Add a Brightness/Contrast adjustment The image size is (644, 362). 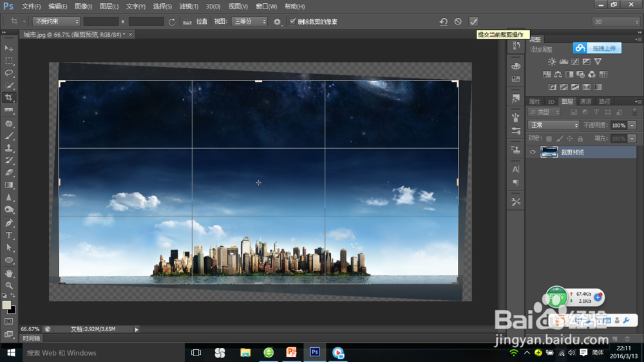(x=552, y=62)
